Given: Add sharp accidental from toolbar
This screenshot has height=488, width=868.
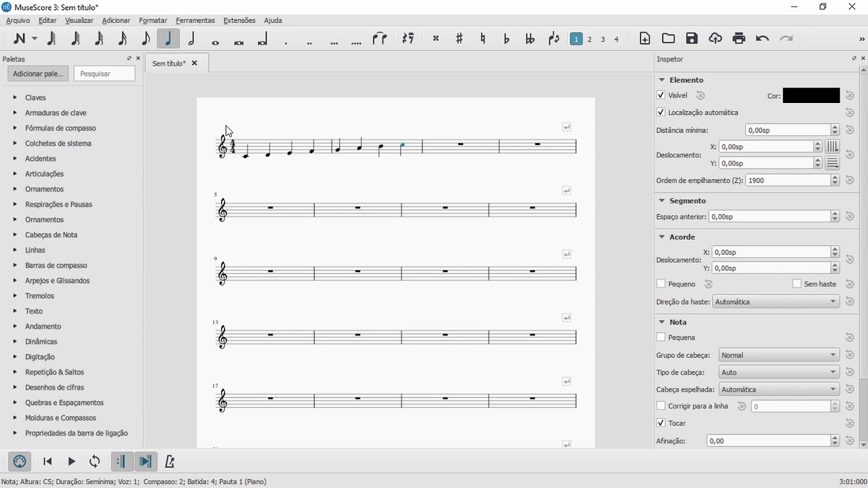Looking at the screenshot, I should [x=459, y=39].
